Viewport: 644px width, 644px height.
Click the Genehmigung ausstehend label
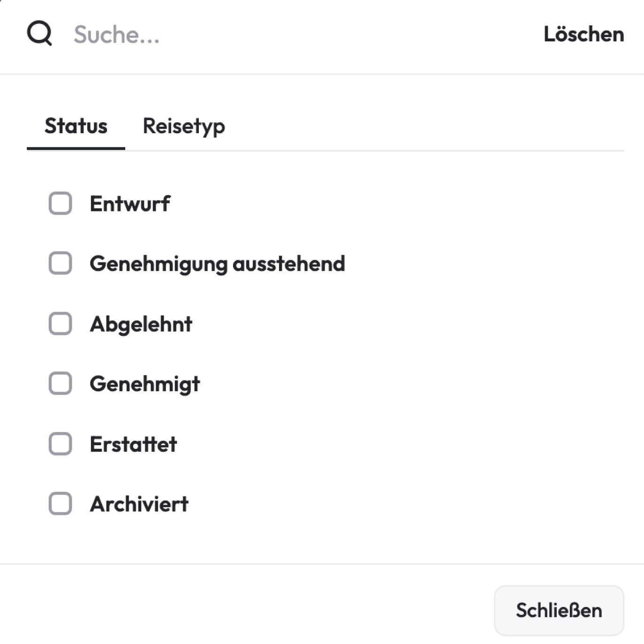point(217,264)
